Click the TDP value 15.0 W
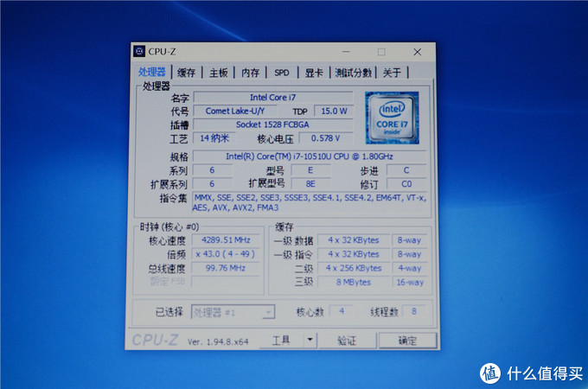This screenshot has height=389, width=588. tap(334, 111)
